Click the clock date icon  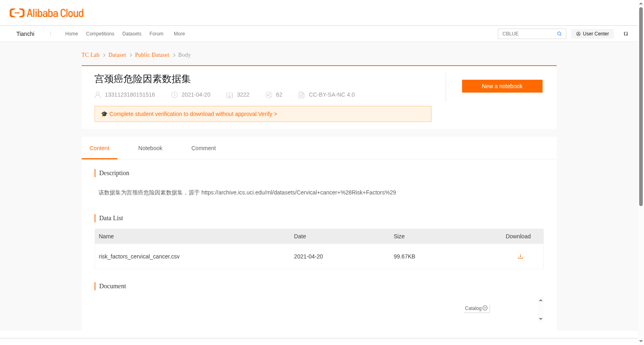[x=174, y=95]
